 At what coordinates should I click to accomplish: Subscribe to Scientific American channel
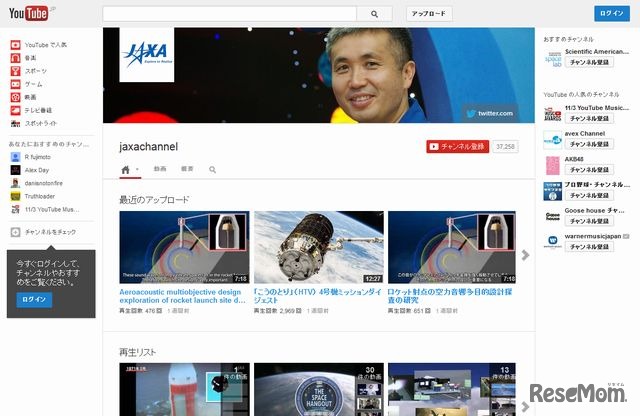[x=589, y=62]
